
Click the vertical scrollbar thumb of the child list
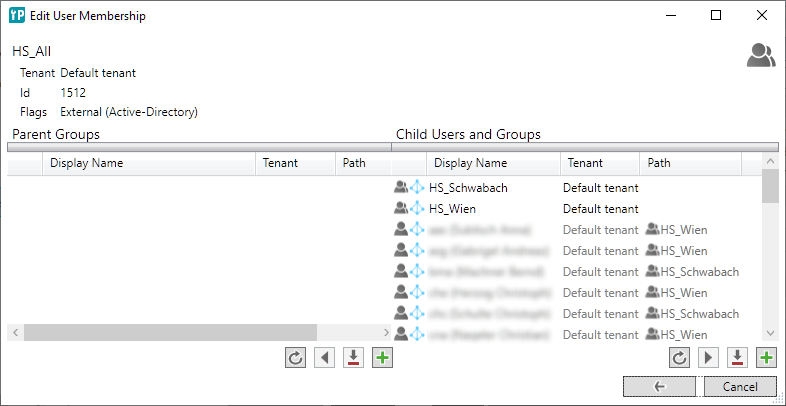770,186
